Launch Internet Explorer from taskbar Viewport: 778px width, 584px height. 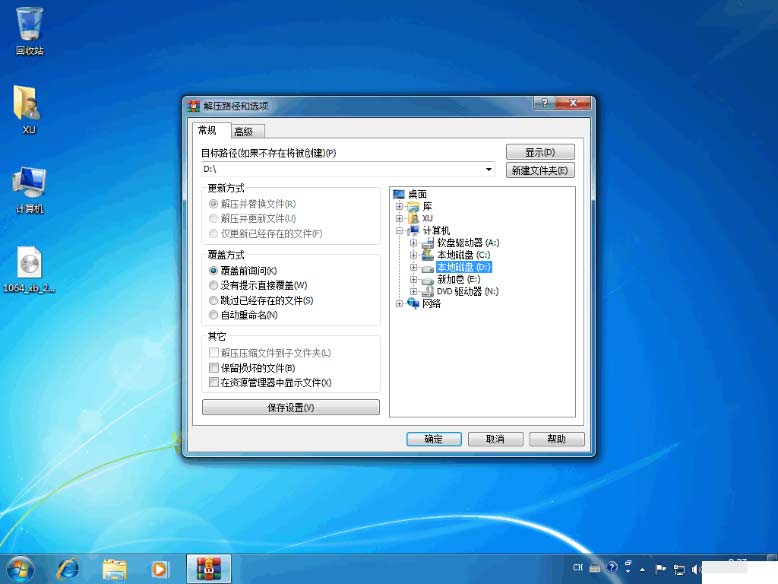click(x=67, y=569)
